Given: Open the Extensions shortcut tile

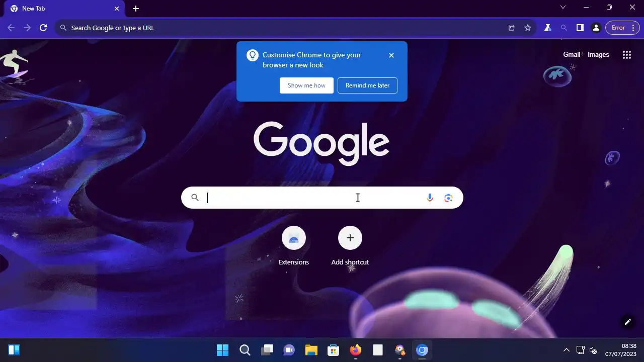Looking at the screenshot, I should (294, 246).
